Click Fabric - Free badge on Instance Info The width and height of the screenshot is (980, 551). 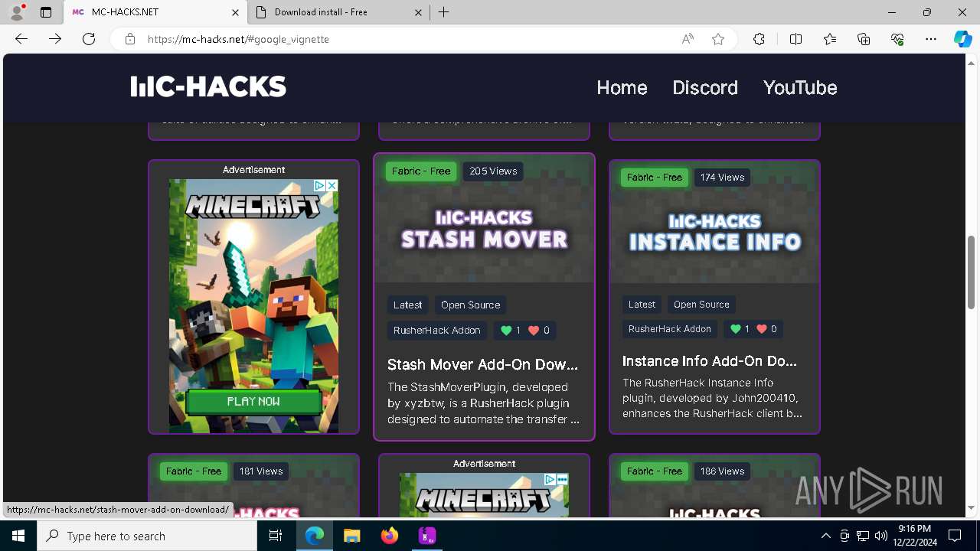[655, 178]
